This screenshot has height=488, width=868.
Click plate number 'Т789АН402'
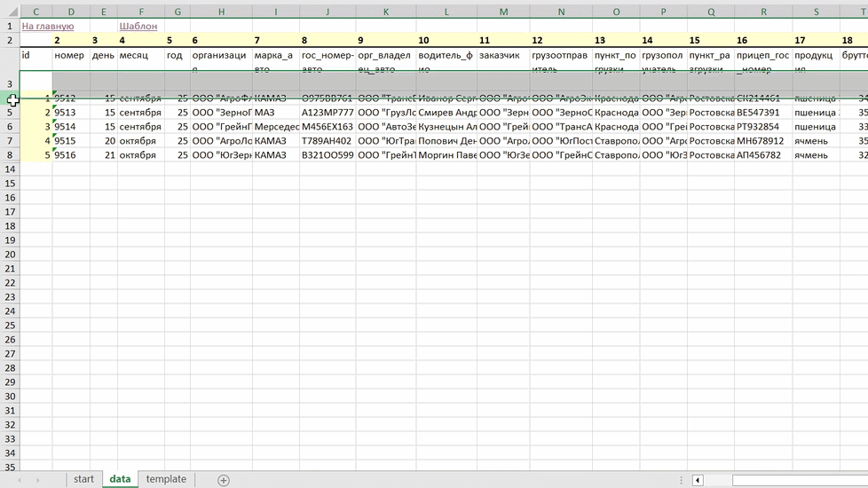coord(327,141)
